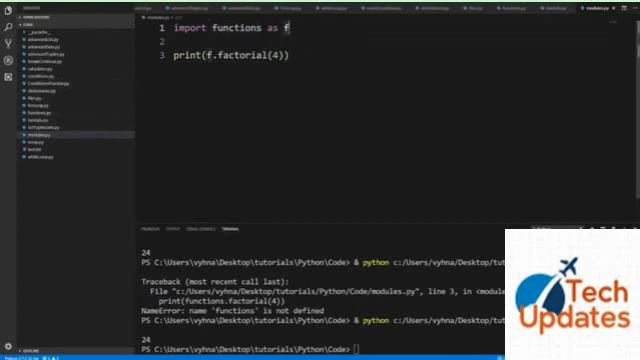Switch to the OUTPUT panel tab
The height and width of the screenshot is (360, 640).
(173, 229)
